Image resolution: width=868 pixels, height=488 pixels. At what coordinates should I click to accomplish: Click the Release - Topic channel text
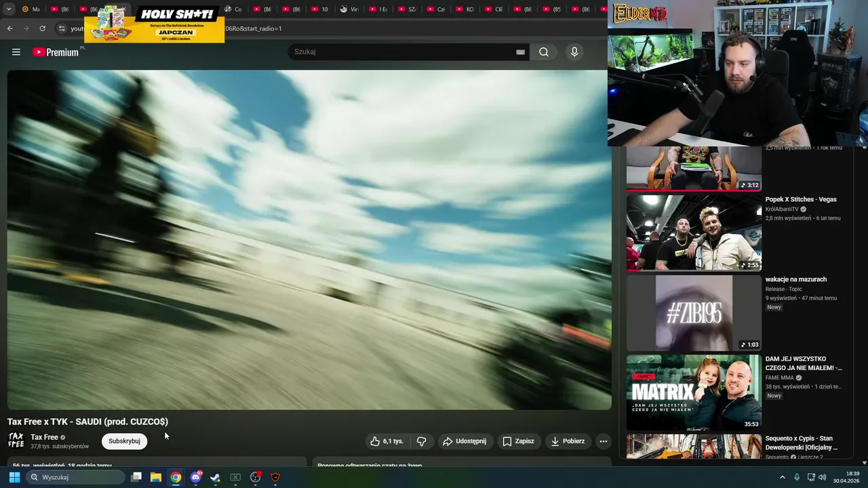coord(783,289)
